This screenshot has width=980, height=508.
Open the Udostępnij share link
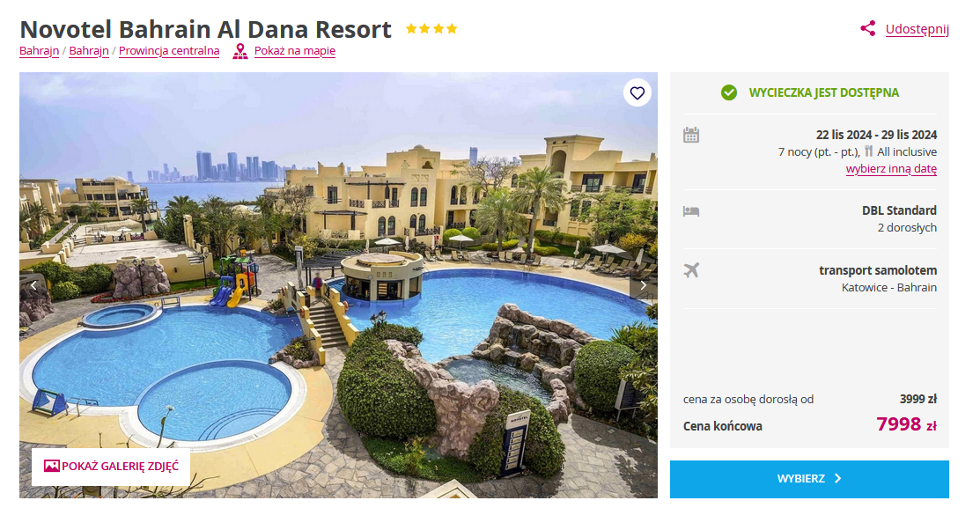pyautogui.click(x=917, y=29)
